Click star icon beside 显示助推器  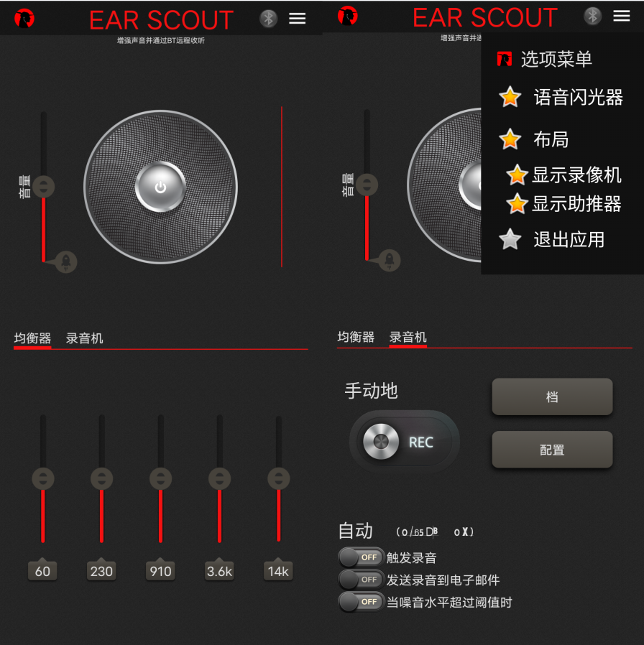click(517, 203)
